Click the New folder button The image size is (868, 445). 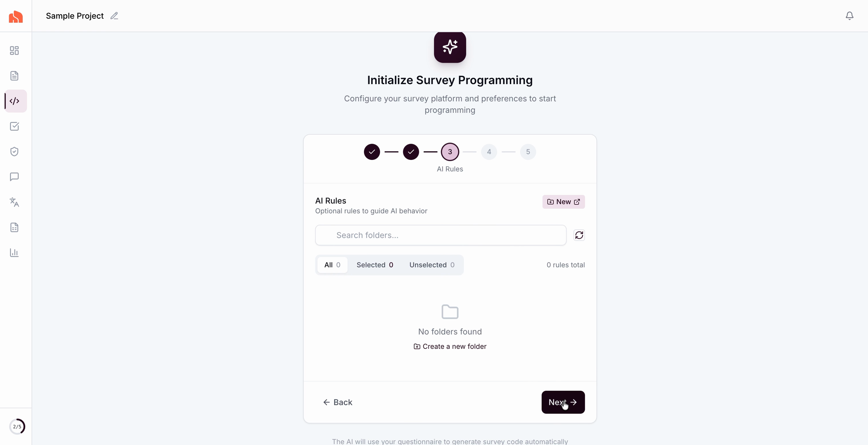pos(563,202)
